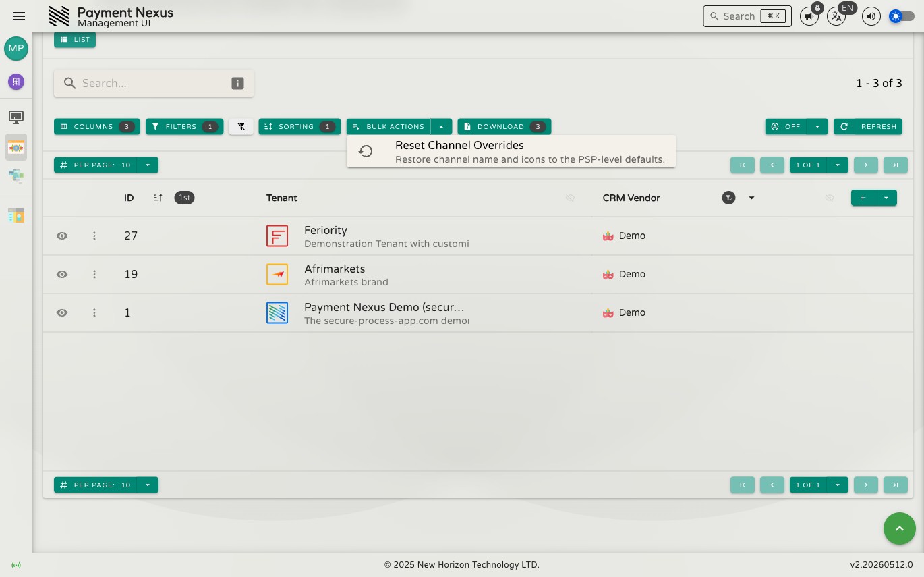The height and width of the screenshot is (577, 924).
Task: Go to last page in top pager
Action: click(896, 165)
